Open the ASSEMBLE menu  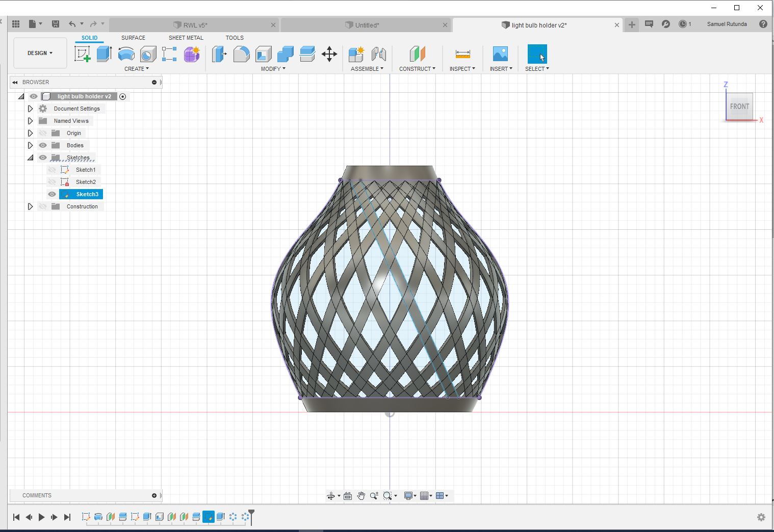(x=367, y=69)
